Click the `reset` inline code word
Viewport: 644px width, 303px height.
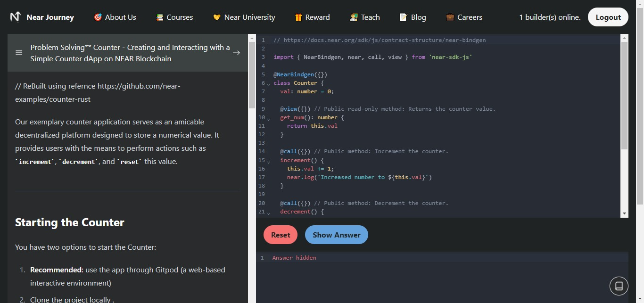point(129,162)
